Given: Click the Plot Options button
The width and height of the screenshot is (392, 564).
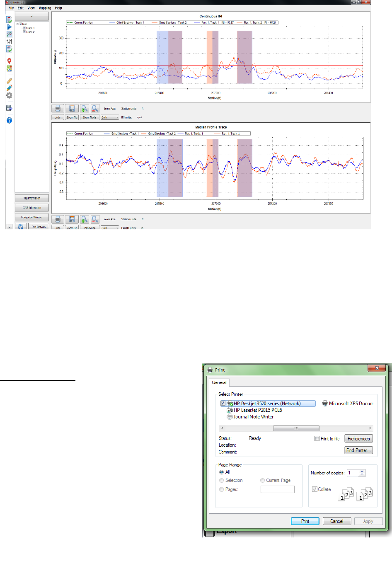Looking at the screenshot, I should pyautogui.click(x=39, y=226).
